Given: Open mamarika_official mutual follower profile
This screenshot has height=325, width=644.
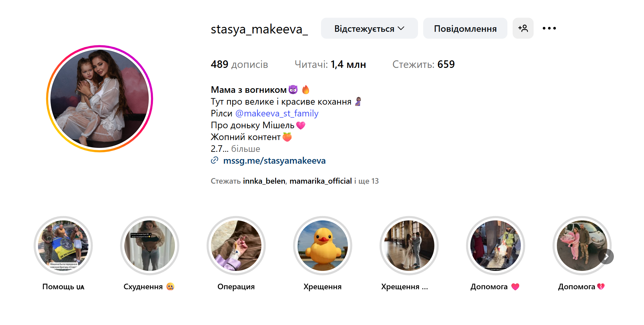Looking at the screenshot, I should (x=321, y=181).
